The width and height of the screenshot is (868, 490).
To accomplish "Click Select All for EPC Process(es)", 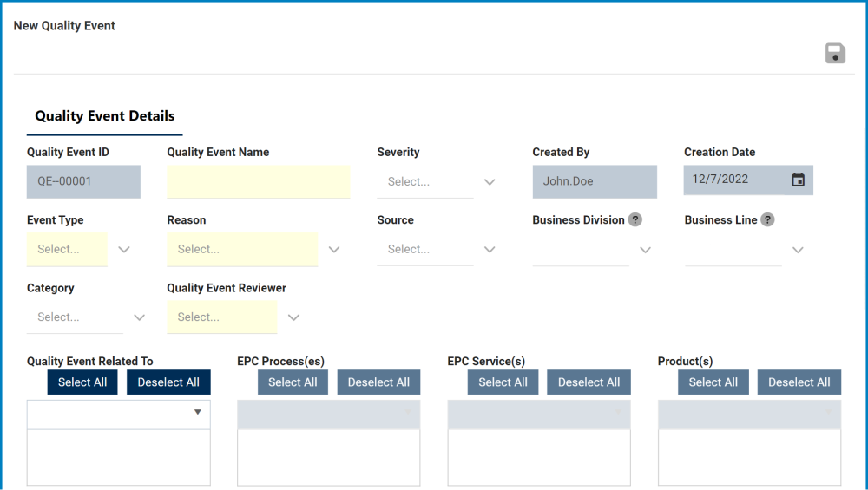I will [293, 382].
